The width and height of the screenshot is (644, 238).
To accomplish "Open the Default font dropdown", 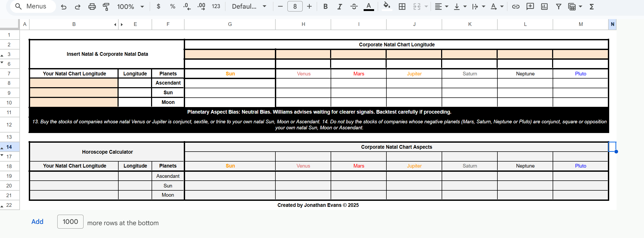I will coord(249,7).
